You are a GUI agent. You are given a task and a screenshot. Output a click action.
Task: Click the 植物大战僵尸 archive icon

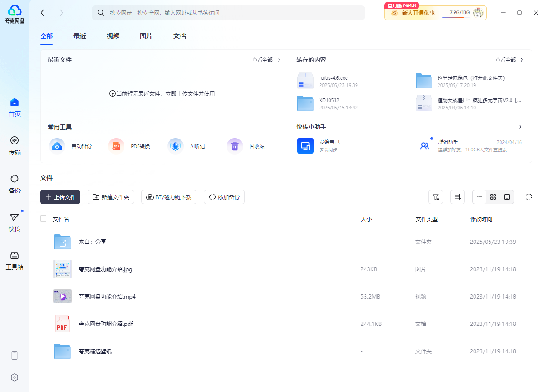[x=424, y=103]
